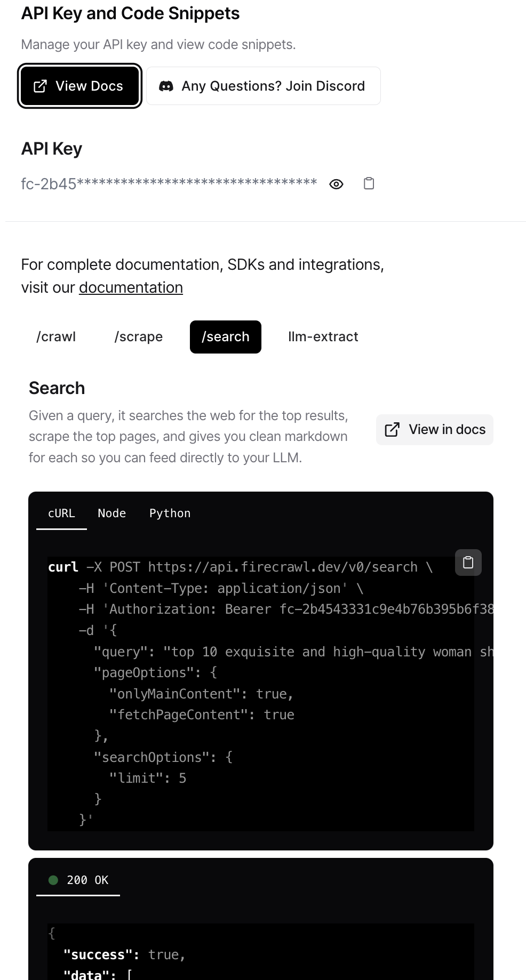526x980 pixels.
Task: Show the Python code example
Action: 170,513
